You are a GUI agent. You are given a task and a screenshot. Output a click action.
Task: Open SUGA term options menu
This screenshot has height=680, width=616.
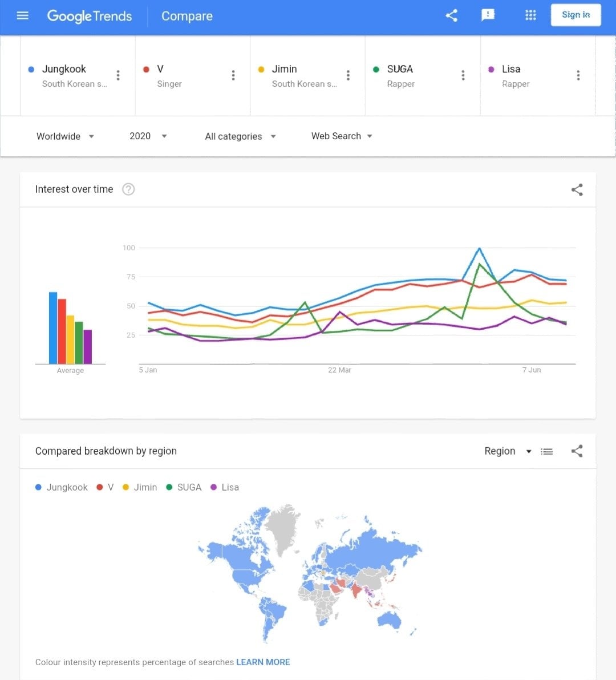tap(463, 75)
